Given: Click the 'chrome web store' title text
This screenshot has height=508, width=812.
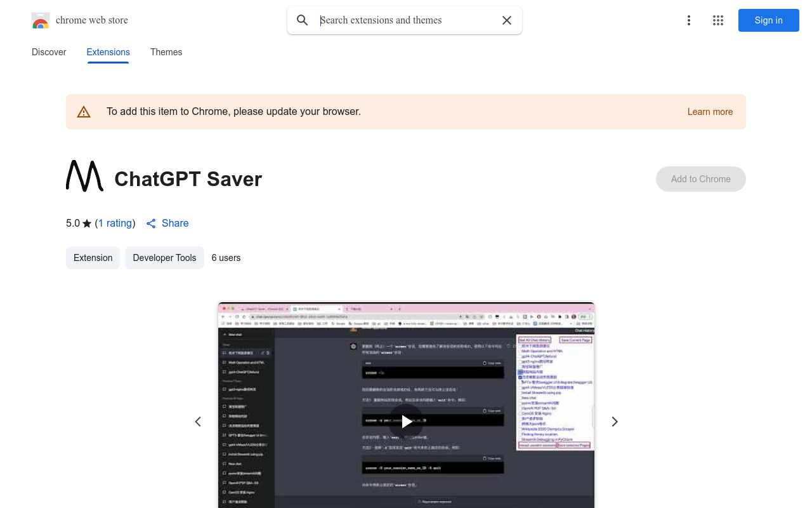Looking at the screenshot, I should click(x=92, y=20).
